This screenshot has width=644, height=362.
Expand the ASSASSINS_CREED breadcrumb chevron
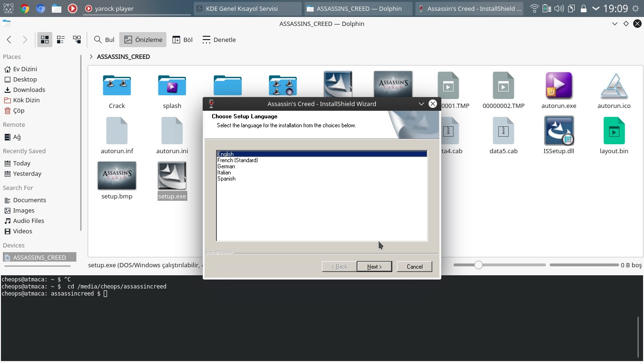(91, 57)
